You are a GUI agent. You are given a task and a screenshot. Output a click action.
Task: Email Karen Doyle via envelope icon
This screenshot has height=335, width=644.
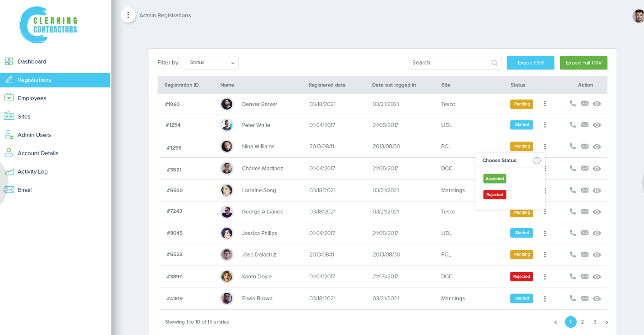[x=585, y=276]
